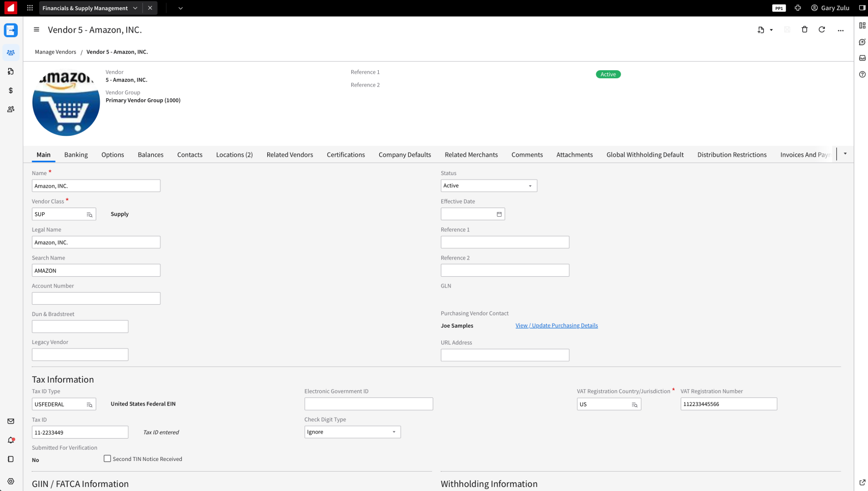
Task: Expand the create action dropdown arrow
Action: tap(771, 30)
